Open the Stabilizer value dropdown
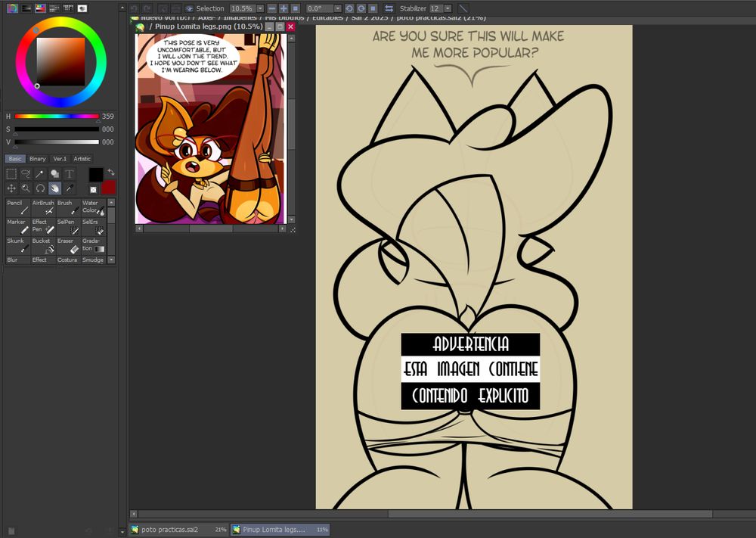756x538 pixels. pos(448,8)
